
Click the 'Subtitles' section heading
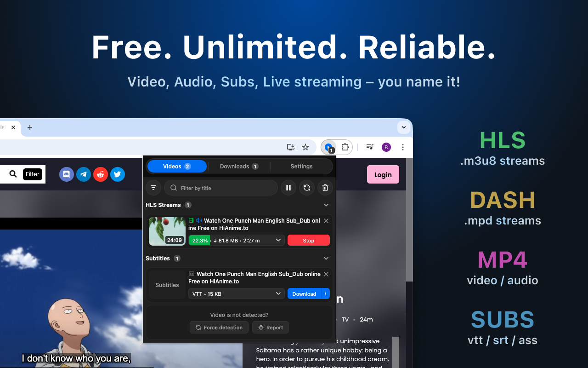[x=158, y=259]
